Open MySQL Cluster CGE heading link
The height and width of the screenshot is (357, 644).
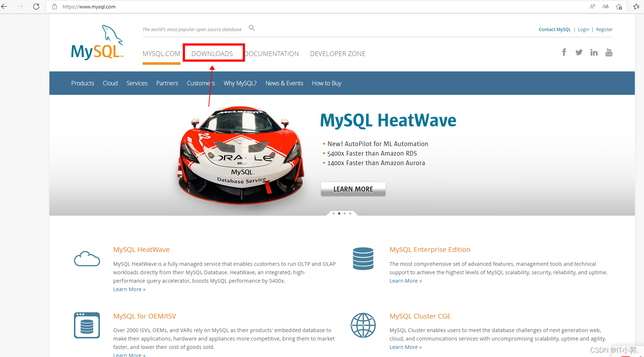pos(420,316)
